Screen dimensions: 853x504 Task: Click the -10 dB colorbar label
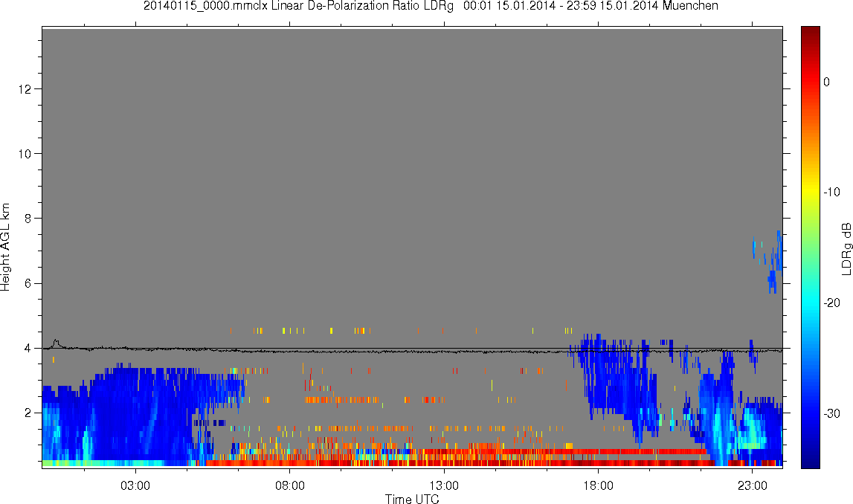pos(831,192)
